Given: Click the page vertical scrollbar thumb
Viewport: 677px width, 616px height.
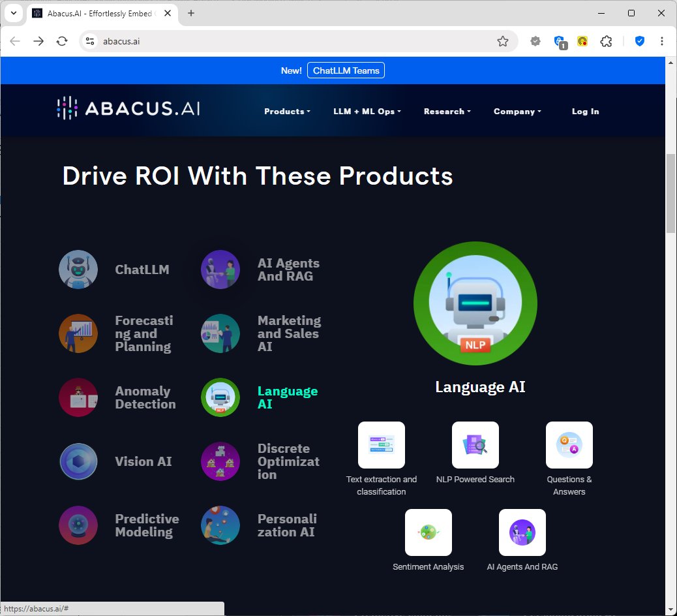Looking at the screenshot, I should (x=670, y=194).
